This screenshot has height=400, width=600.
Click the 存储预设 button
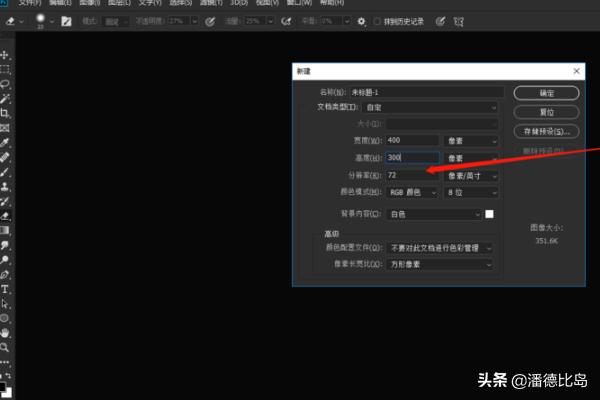point(546,131)
